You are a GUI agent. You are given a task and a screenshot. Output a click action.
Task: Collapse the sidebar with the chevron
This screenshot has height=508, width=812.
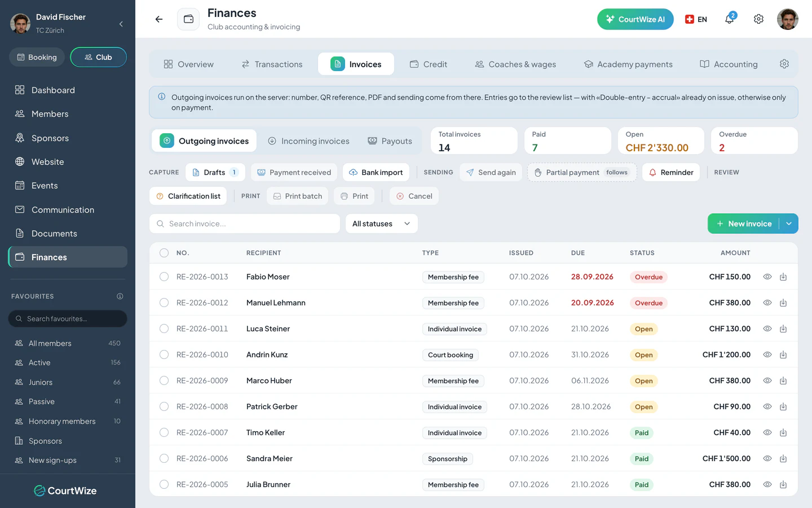(121, 24)
